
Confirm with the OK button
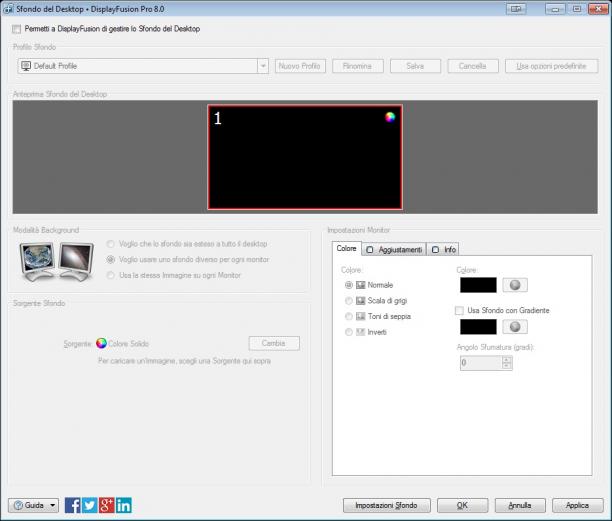tap(463, 505)
